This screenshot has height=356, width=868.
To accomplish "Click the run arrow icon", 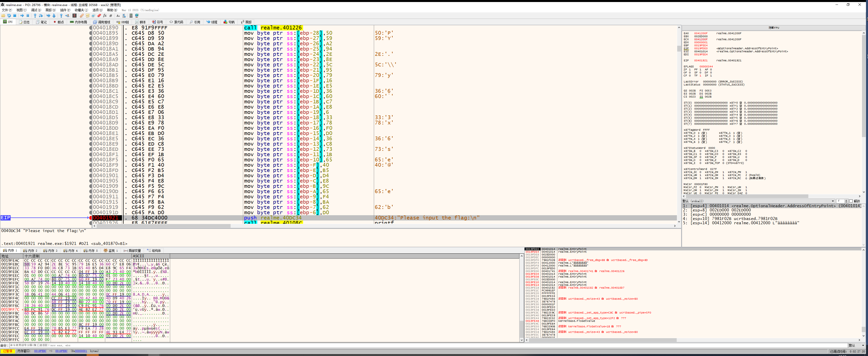I will tap(22, 16).
